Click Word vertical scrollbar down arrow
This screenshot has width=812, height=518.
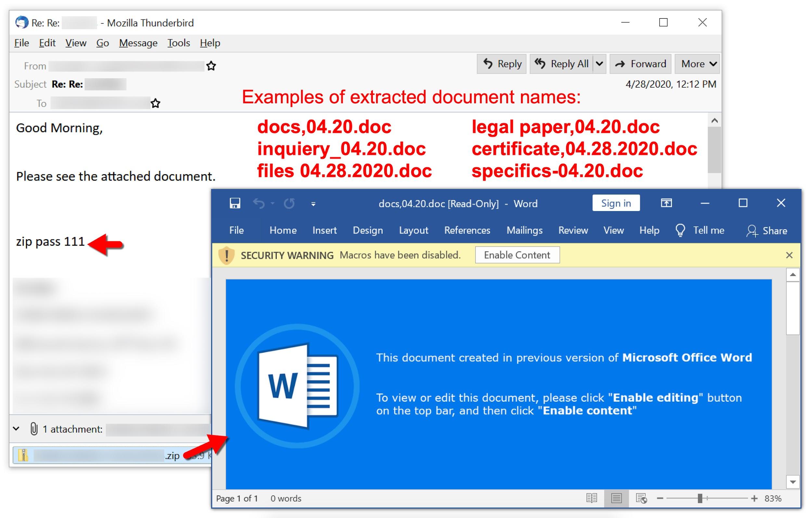pyautogui.click(x=793, y=482)
